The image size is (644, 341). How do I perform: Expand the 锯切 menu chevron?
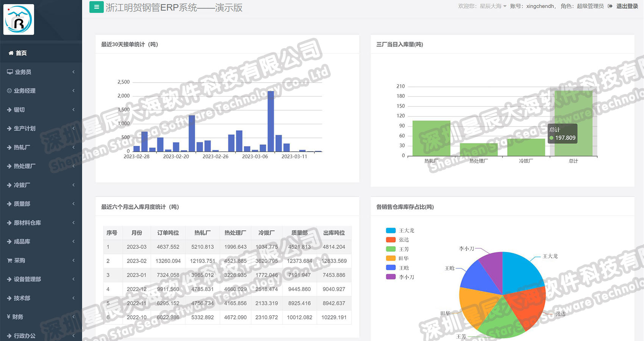click(x=73, y=109)
